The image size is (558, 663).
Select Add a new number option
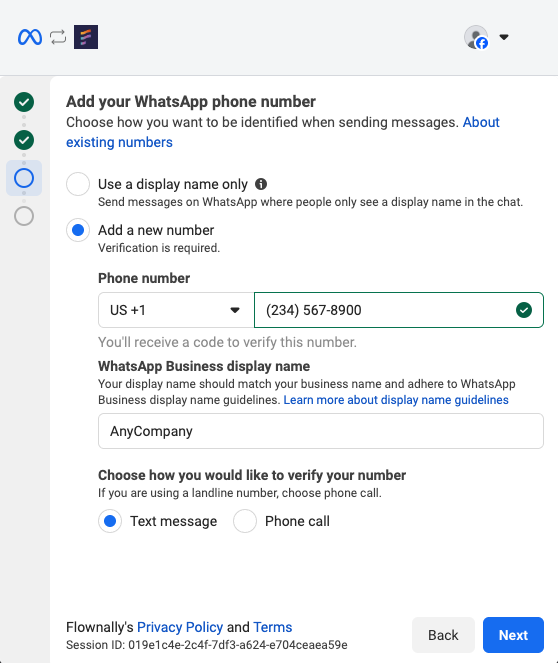[78, 230]
